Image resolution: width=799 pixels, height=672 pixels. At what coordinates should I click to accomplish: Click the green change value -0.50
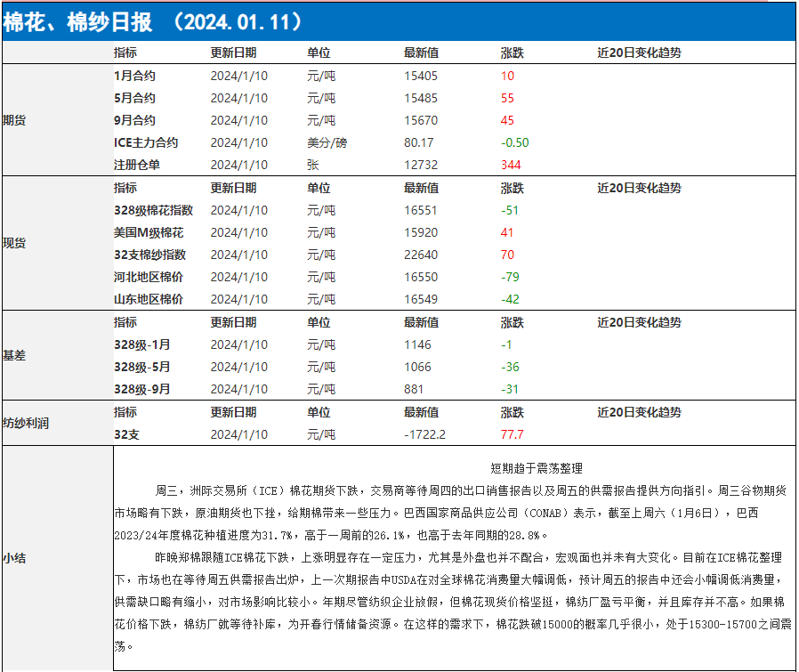(514, 142)
